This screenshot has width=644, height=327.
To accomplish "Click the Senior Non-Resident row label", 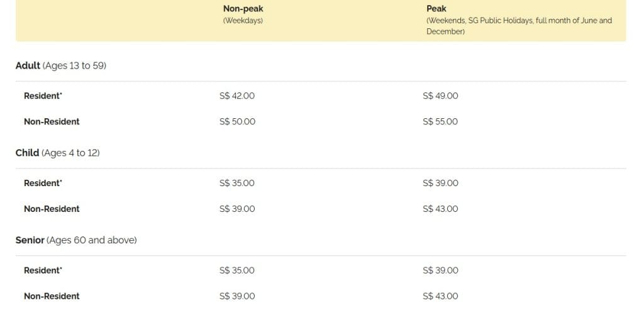I will (x=52, y=296).
